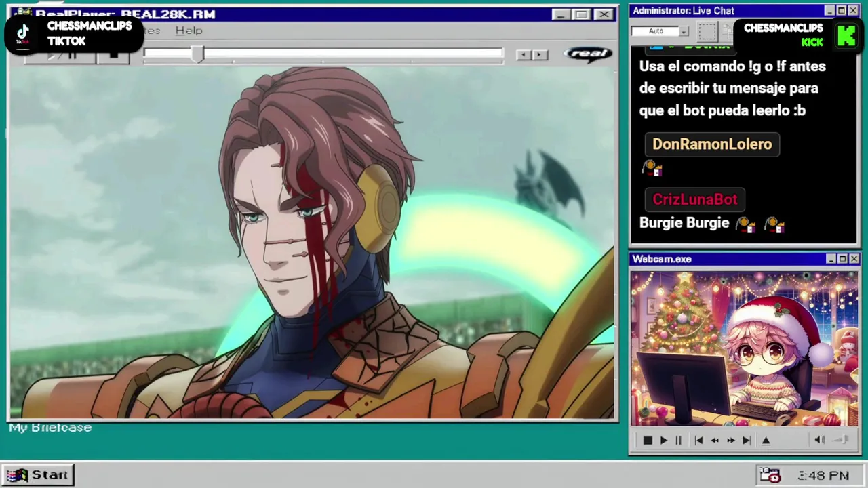The height and width of the screenshot is (488, 868).
Task: Click the 'Usa el comando' chat message
Action: click(x=732, y=88)
